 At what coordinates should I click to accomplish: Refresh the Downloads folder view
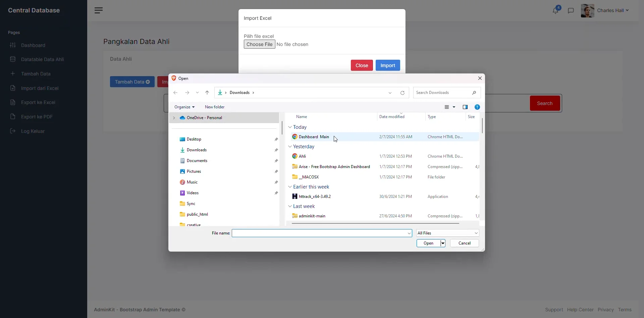pos(402,93)
